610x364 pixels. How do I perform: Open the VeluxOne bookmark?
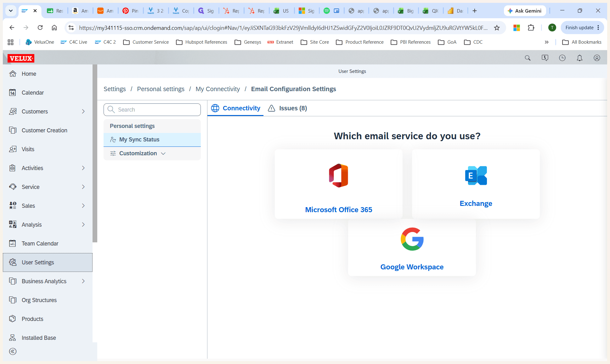pos(40,42)
